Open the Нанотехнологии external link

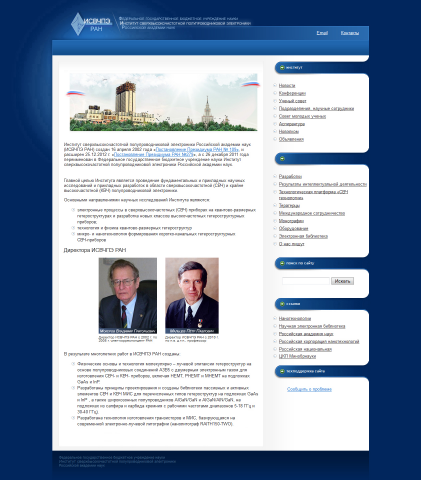coord(295,319)
